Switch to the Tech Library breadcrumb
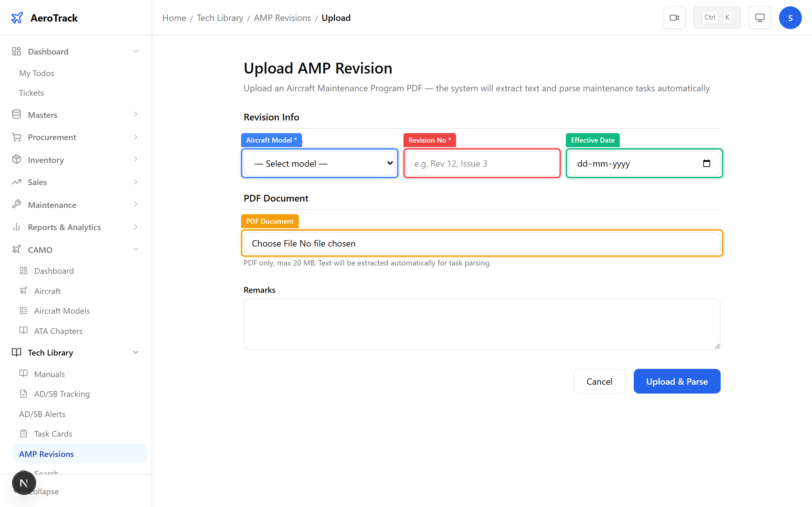This screenshot has height=507, width=812. (x=220, y=17)
